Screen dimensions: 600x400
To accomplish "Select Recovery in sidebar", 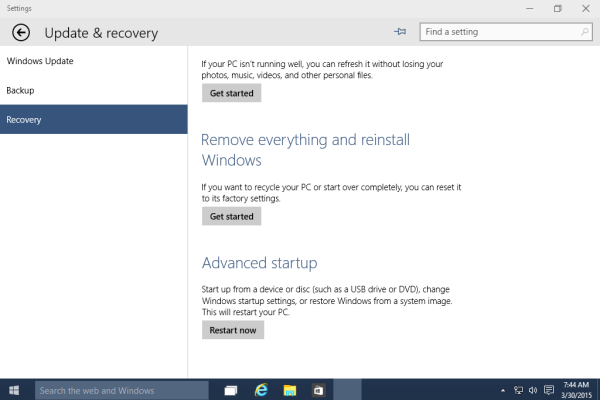I will point(94,119).
